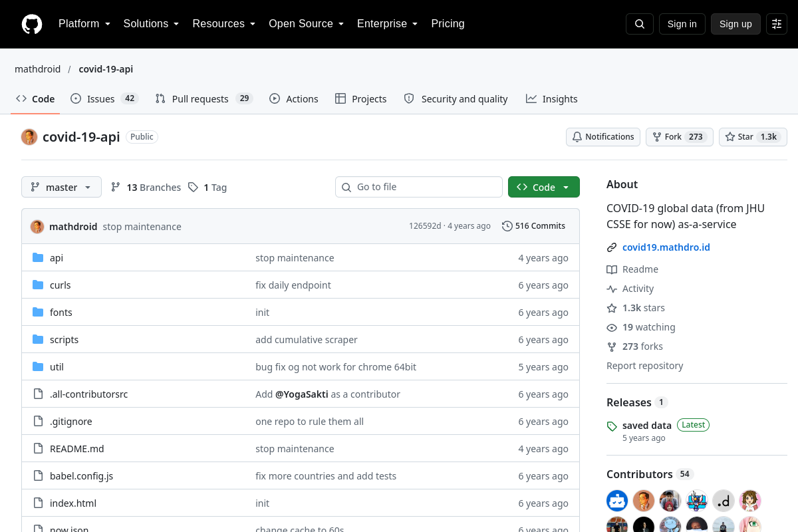Screen dimensions: 798x532
Task: Open the curls folder icon
Action: [x=38, y=285]
